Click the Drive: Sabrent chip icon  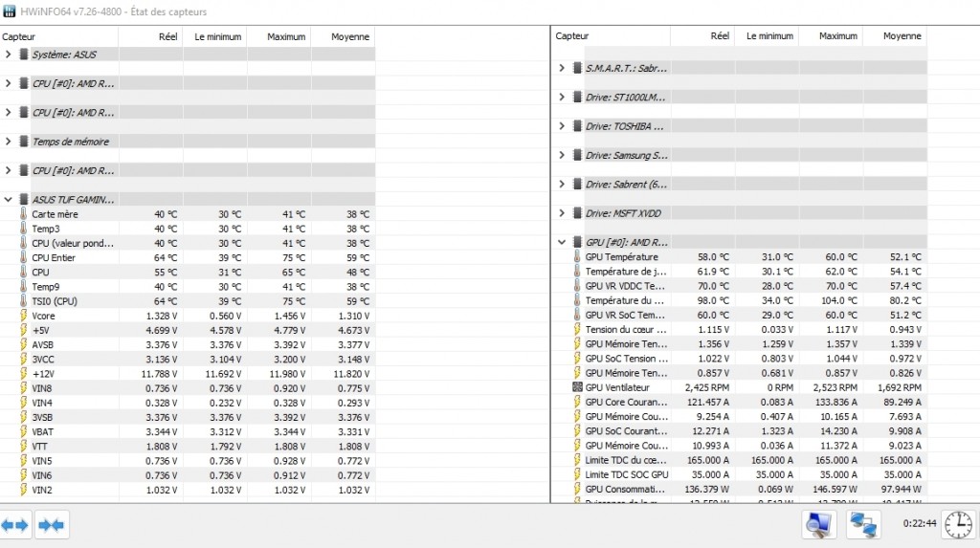[577, 185]
